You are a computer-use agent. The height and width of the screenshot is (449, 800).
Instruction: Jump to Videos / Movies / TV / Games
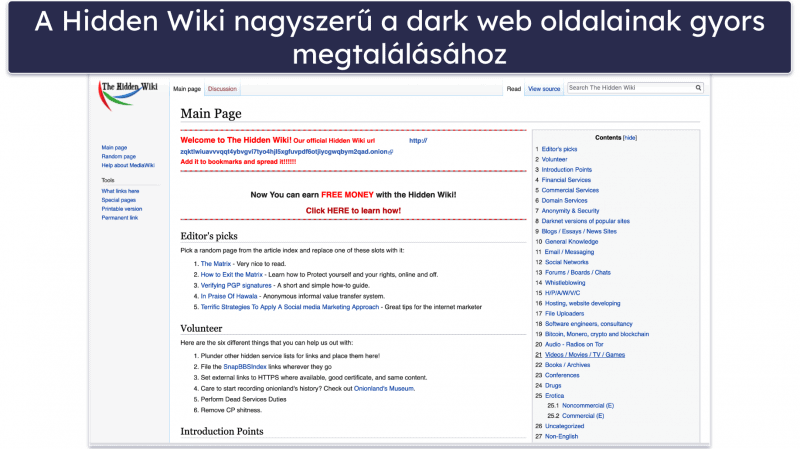585,355
